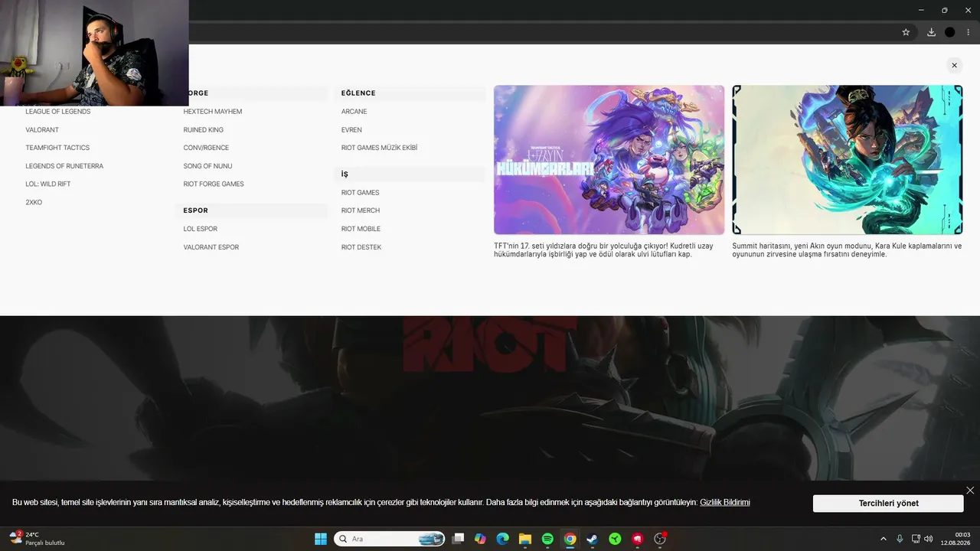Go to Riot Forge Games

point(214,184)
